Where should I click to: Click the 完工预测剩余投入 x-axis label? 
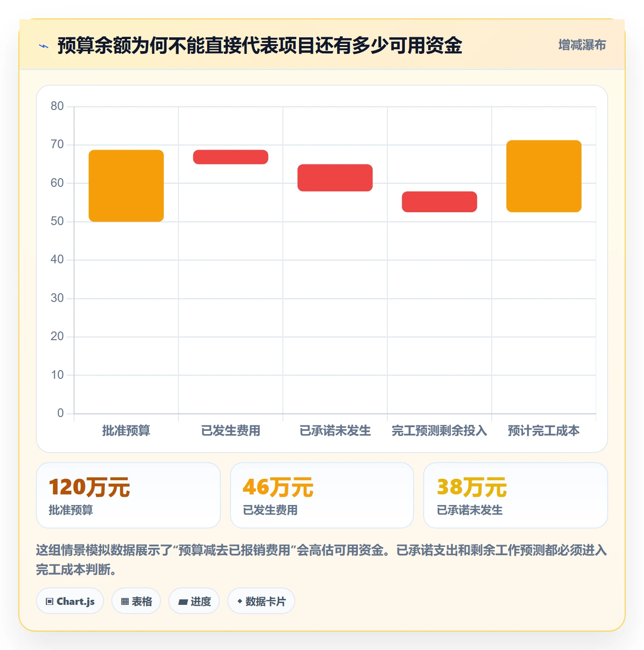point(439,431)
